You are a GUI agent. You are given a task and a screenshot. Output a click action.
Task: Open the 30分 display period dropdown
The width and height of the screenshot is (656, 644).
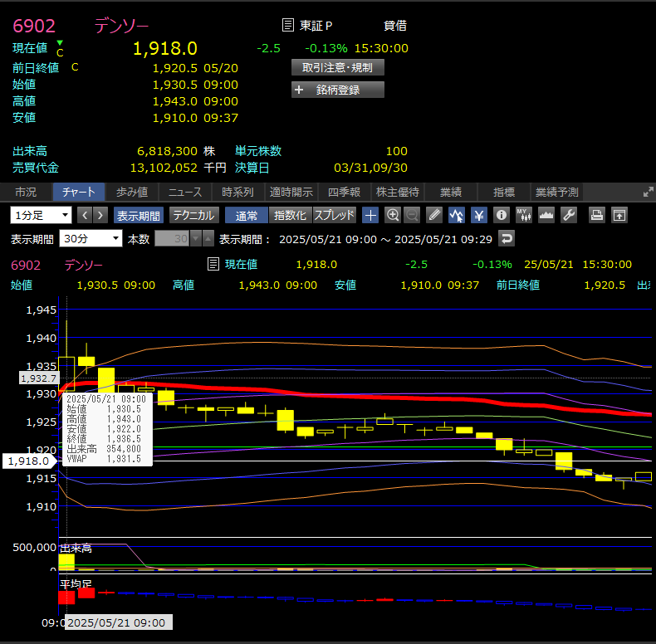[x=91, y=239]
